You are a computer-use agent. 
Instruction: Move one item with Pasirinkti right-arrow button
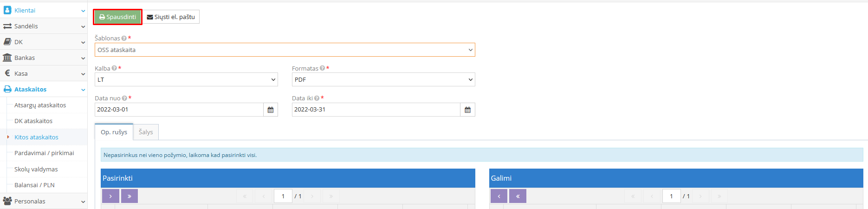[x=110, y=196]
